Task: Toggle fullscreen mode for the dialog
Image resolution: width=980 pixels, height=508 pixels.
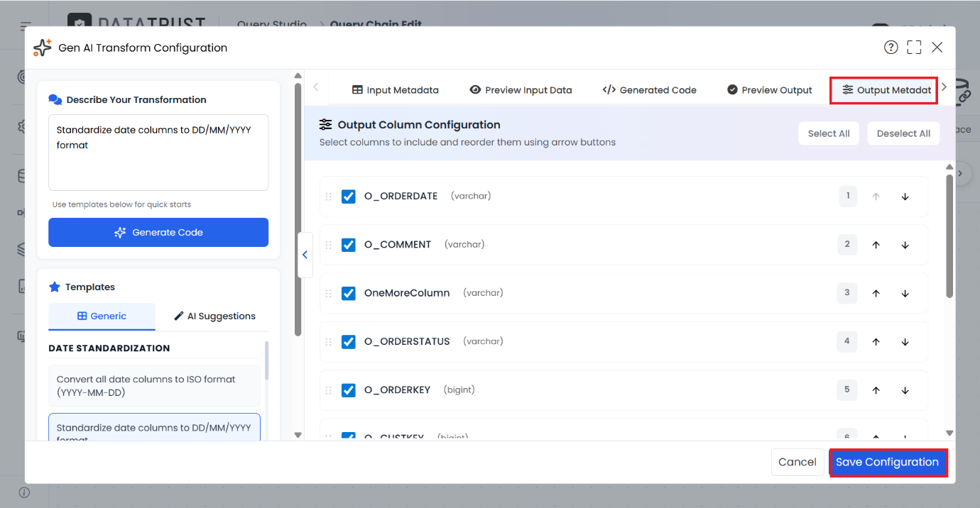Action: 914,48
